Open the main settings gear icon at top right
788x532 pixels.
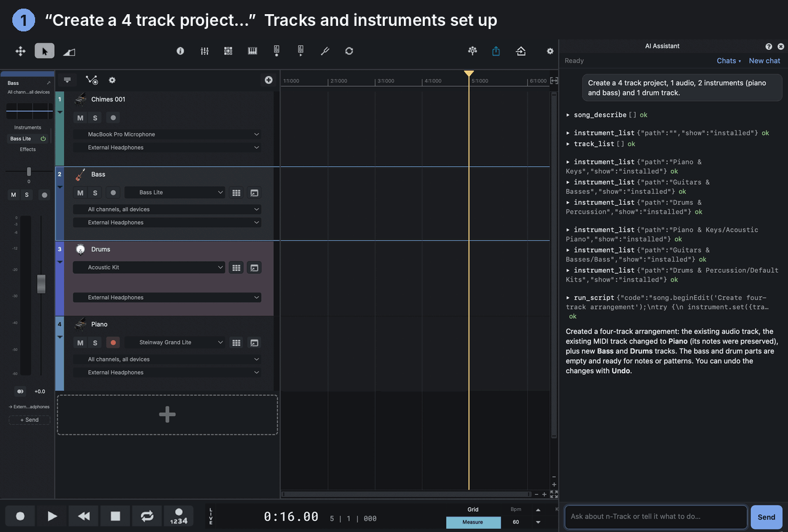tap(550, 51)
